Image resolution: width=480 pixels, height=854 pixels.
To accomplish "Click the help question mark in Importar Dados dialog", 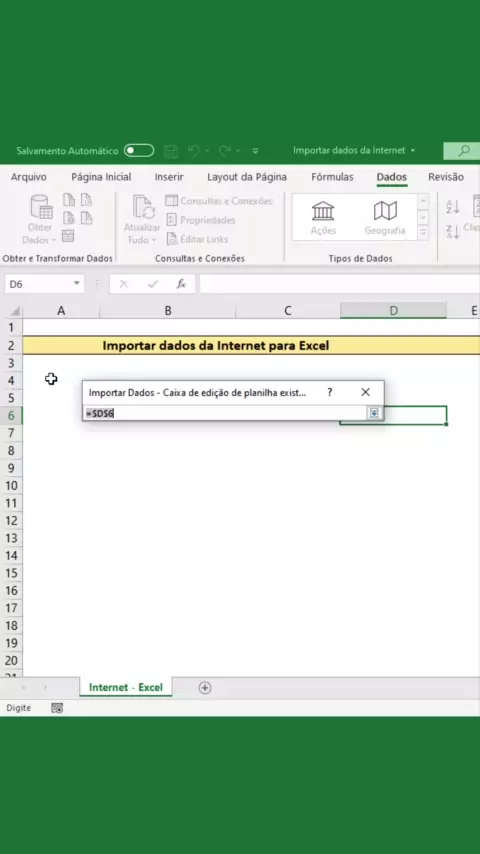I will pos(330,392).
